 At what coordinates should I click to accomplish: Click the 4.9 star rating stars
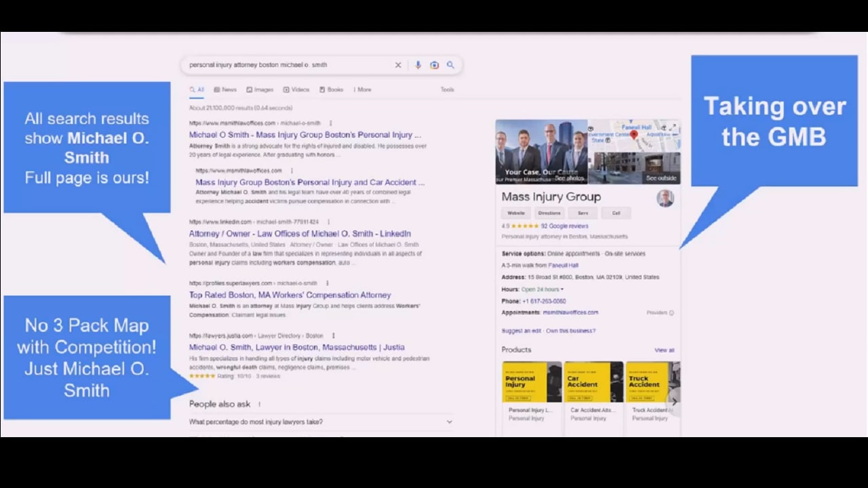pos(524,226)
